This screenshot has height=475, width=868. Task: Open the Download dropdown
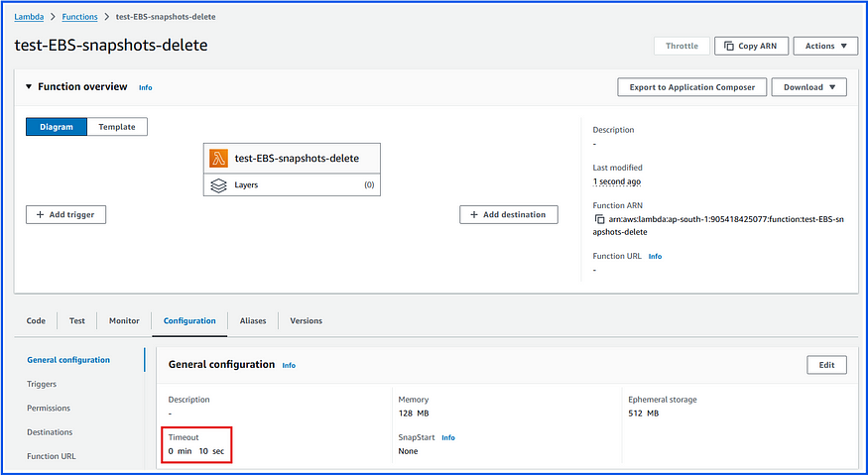(x=808, y=87)
